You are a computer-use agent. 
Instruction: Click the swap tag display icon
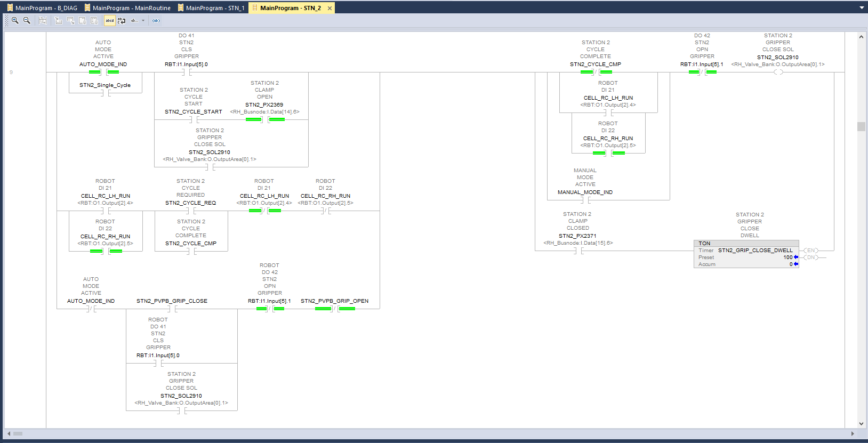tap(122, 20)
